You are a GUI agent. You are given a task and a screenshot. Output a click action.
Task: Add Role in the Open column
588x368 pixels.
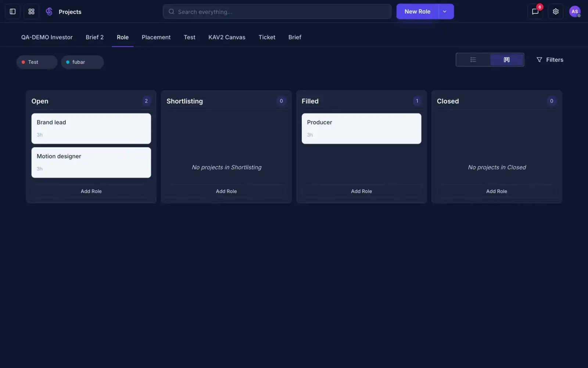tap(91, 191)
